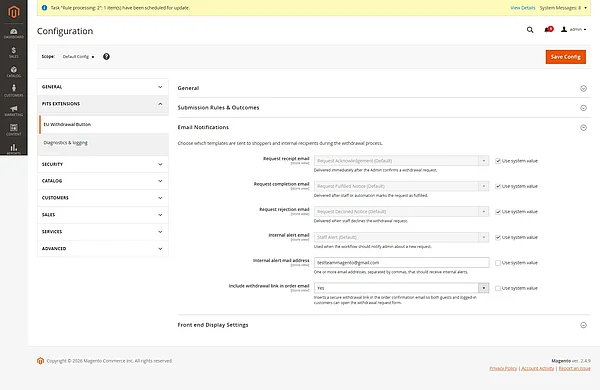Image resolution: width=600 pixels, height=390 pixels.
Task: Open Request completion email dropdown
Action: [401, 186]
